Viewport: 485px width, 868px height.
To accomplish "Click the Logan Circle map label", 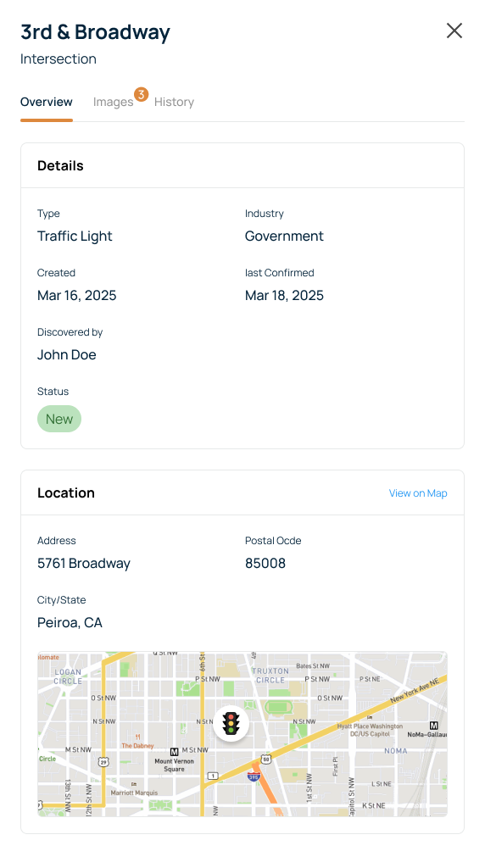I will (x=68, y=676).
